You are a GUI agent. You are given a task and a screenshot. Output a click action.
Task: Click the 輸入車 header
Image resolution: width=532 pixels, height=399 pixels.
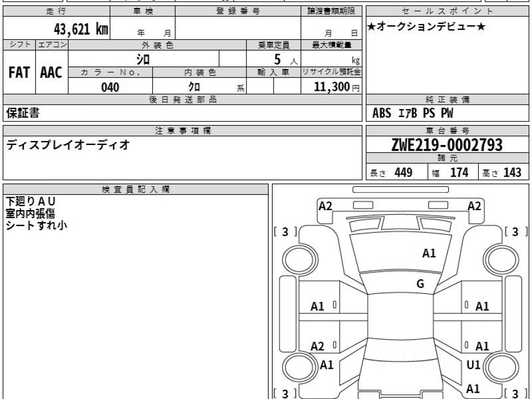coord(274,72)
